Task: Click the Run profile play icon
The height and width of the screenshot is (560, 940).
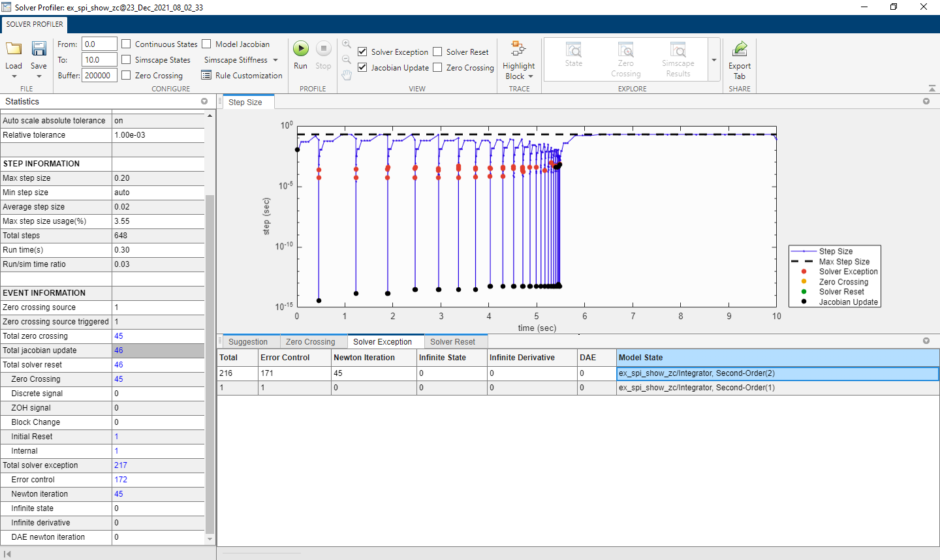Action: (300, 49)
